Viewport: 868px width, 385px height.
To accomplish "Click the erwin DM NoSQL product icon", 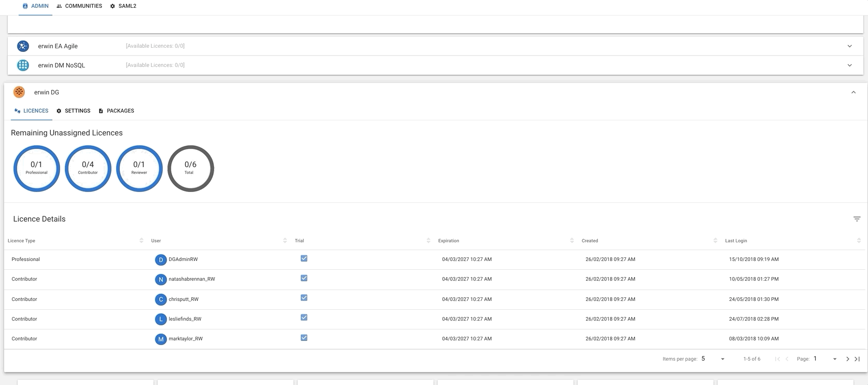I will tap(23, 65).
